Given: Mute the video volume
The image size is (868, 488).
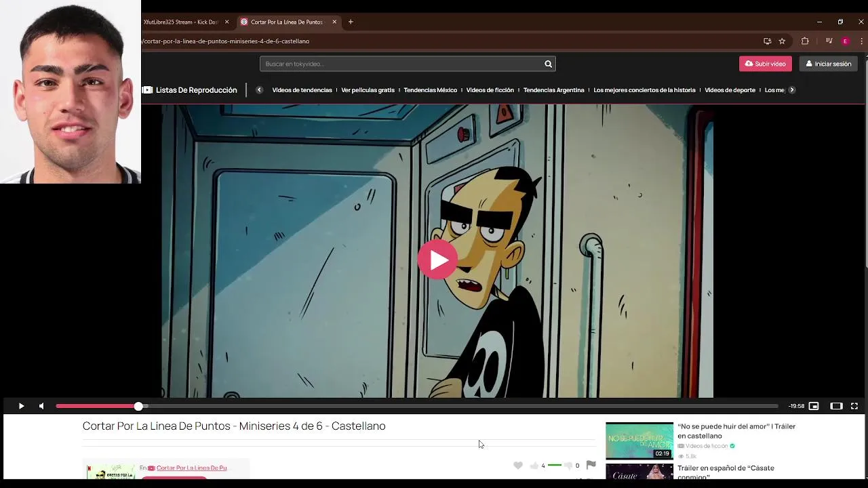Looking at the screenshot, I should click(41, 406).
